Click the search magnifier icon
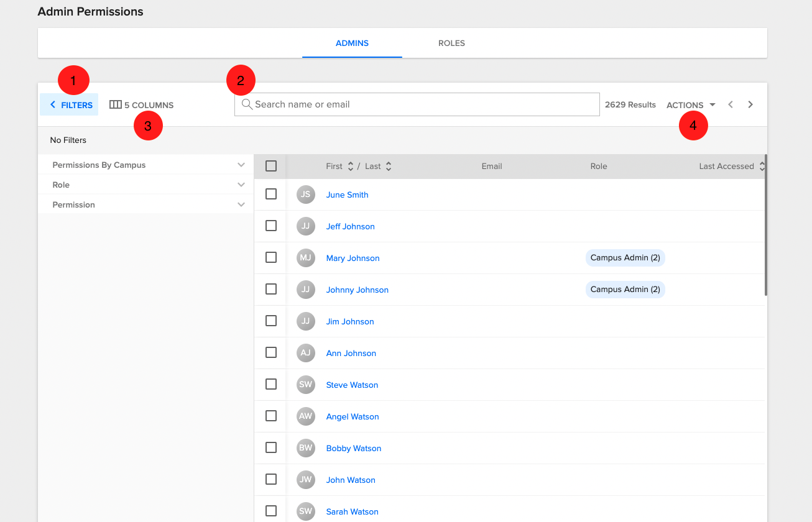The width and height of the screenshot is (812, 522). [247, 104]
